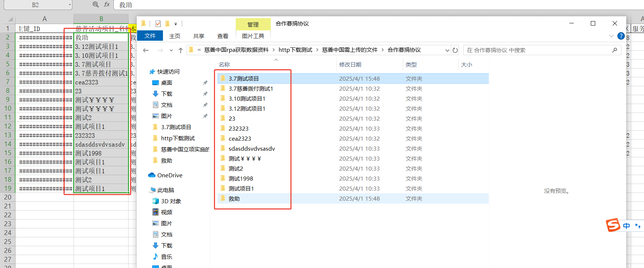Select the 3.7慈善拨付测试1 folder name in the file list
The image size is (644, 268).
click(251, 88)
